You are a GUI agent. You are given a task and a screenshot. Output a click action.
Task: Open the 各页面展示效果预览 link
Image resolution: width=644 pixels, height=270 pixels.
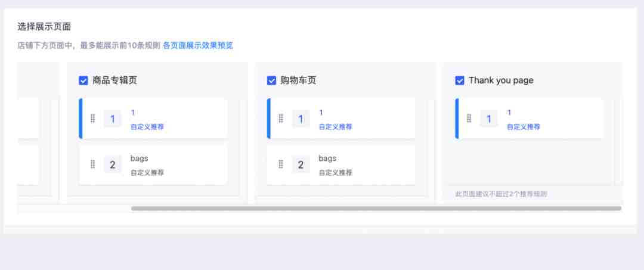point(198,45)
